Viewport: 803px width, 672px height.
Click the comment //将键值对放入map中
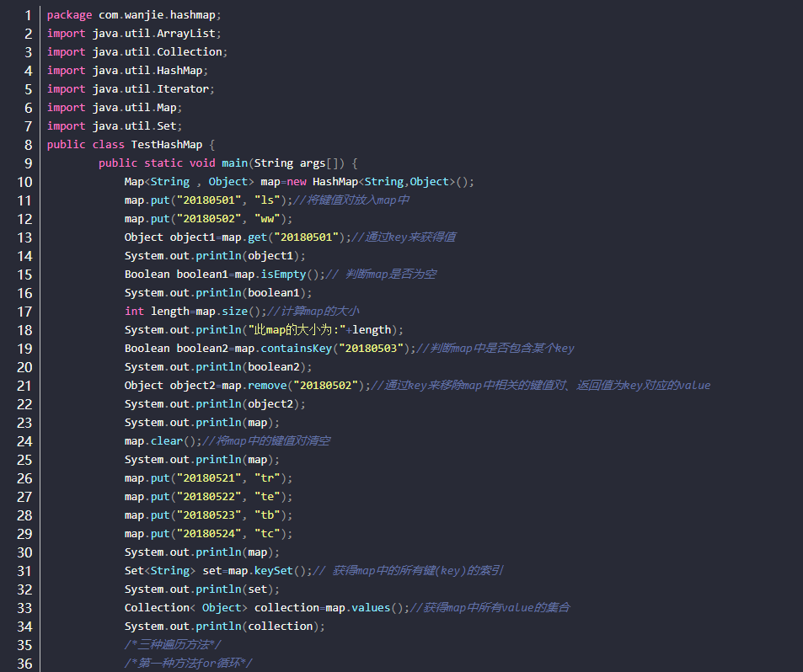point(351,200)
